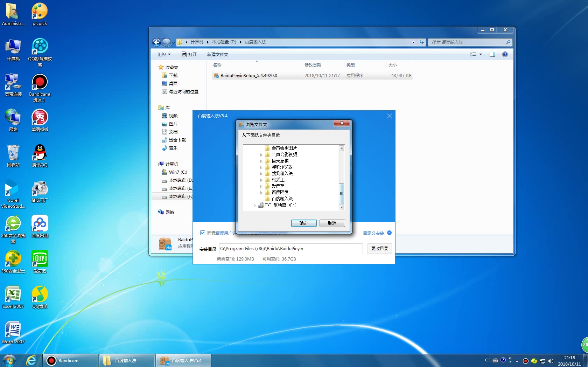Open the picpick desktop icon
Viewport: 588px width, 367px height.
tap(40, 14)
